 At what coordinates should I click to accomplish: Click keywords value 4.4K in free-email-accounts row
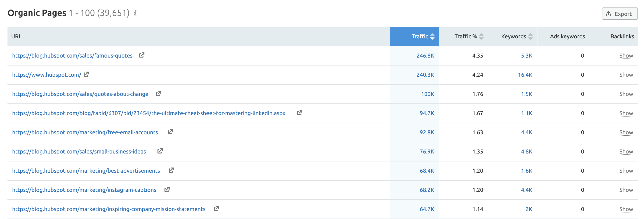pyautogui.click(x=526, y=132)
